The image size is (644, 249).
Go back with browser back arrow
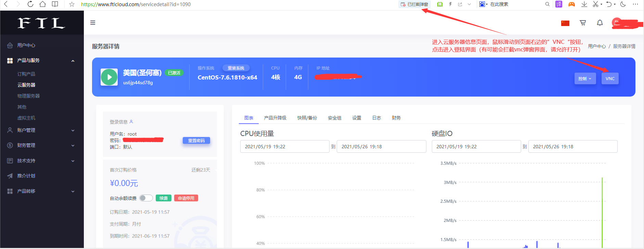6,4
